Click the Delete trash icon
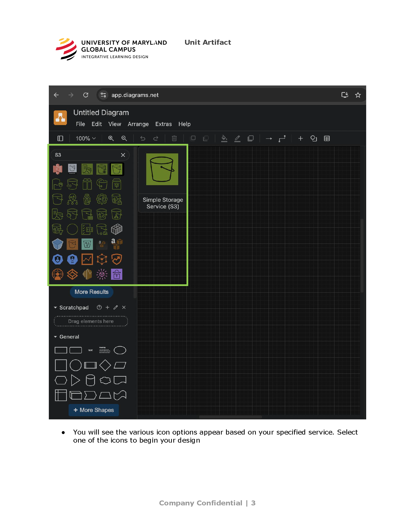 click(174, 138)
